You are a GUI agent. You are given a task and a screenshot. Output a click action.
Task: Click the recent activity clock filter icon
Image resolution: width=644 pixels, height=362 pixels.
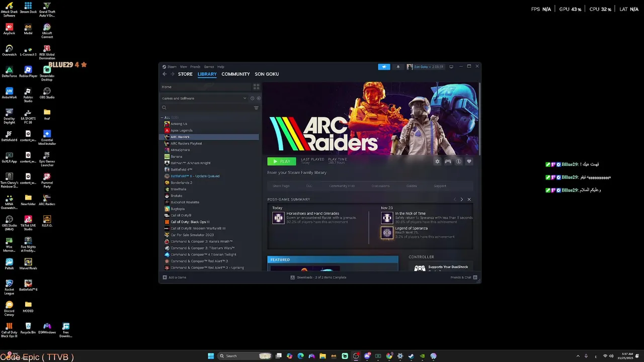pyautogui.click(x=253, y=99)
